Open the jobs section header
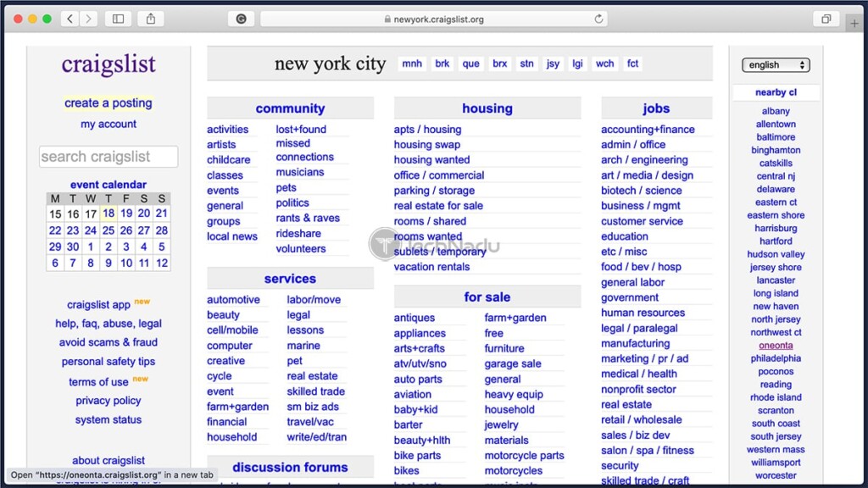This screenshot has width=868, height=488. pos(656,108)
